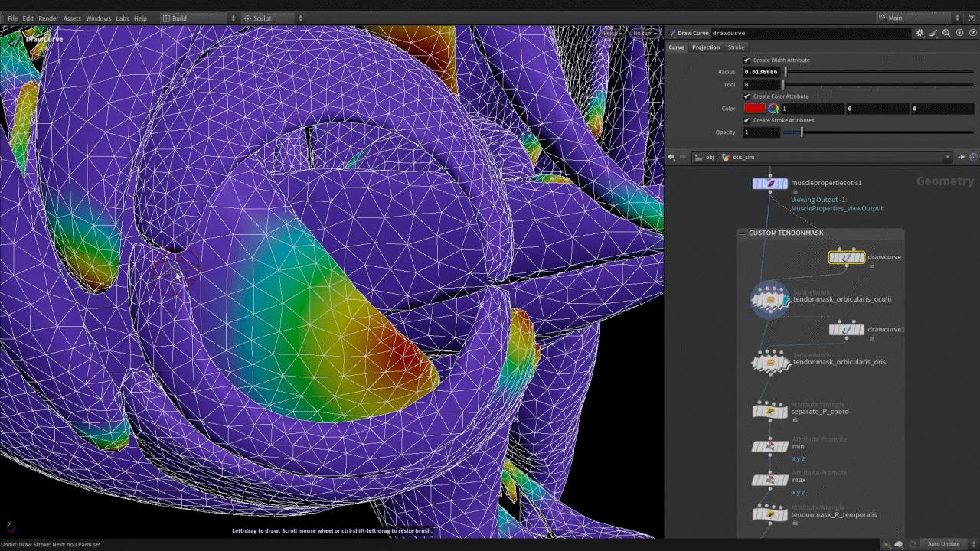Select the drawcurve node in network
Image resolution: width=980 pixels, height=551 pixels.
point(846,258)
